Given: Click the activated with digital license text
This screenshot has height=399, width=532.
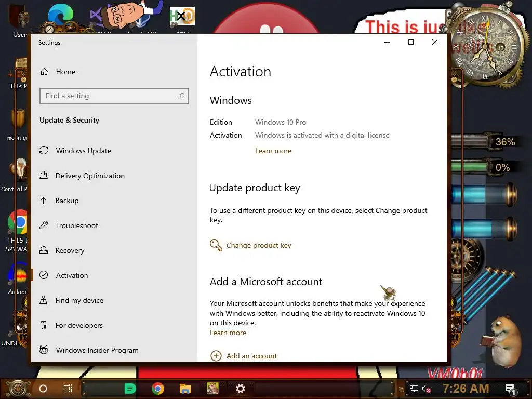Looking at the screenshot, I should pos(322,136).
